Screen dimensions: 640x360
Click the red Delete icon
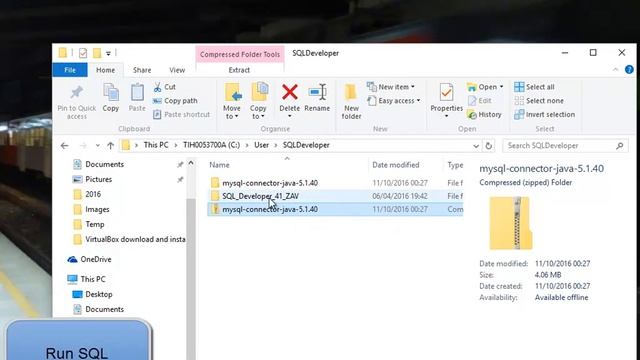(290, 92)
